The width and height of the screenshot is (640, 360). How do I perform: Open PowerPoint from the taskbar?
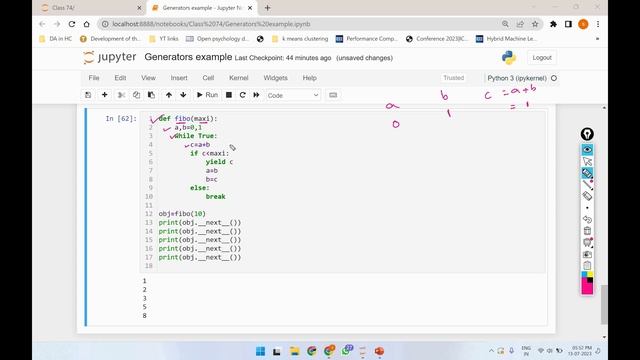click(379, 351)
